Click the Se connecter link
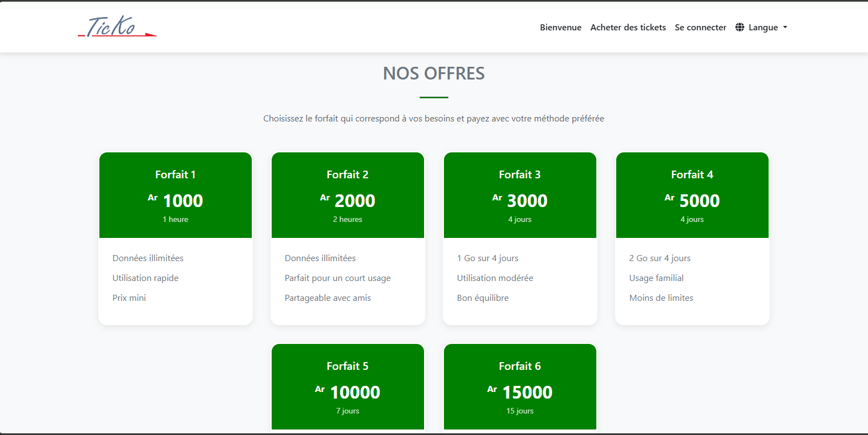Image resolution: width=868 pixels, height=435 pixels. (700, 27)
